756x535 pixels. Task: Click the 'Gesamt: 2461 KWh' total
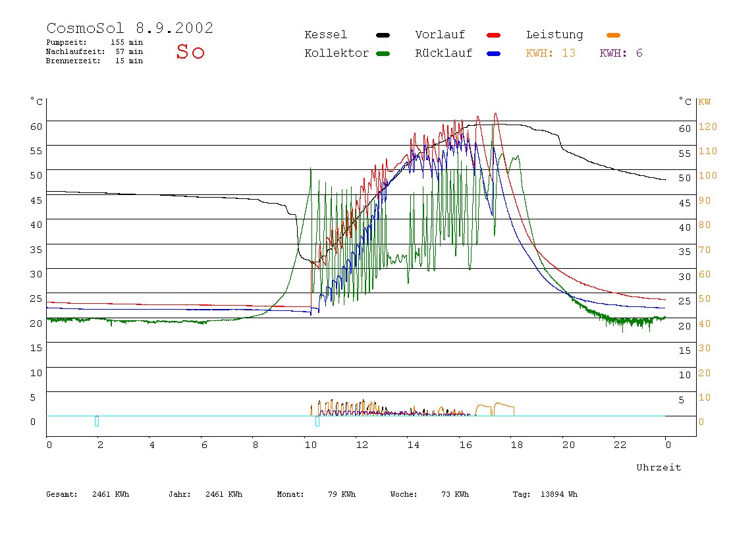point(88,494)
